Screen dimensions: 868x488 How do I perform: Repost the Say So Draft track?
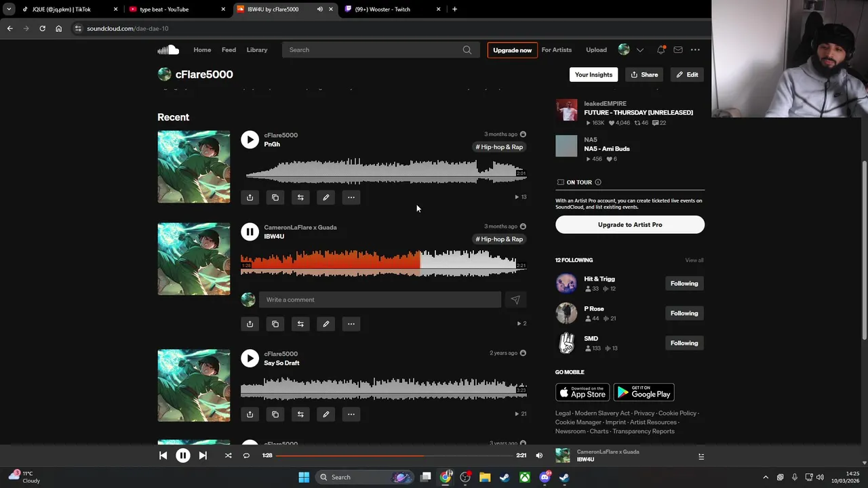click(300, 414)
